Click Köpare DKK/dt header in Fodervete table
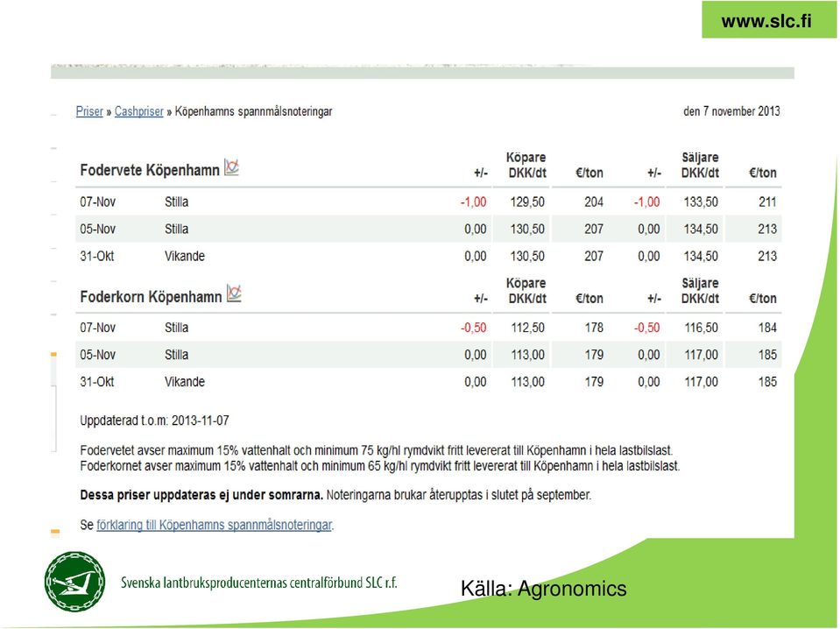 [x=527, y=165]
